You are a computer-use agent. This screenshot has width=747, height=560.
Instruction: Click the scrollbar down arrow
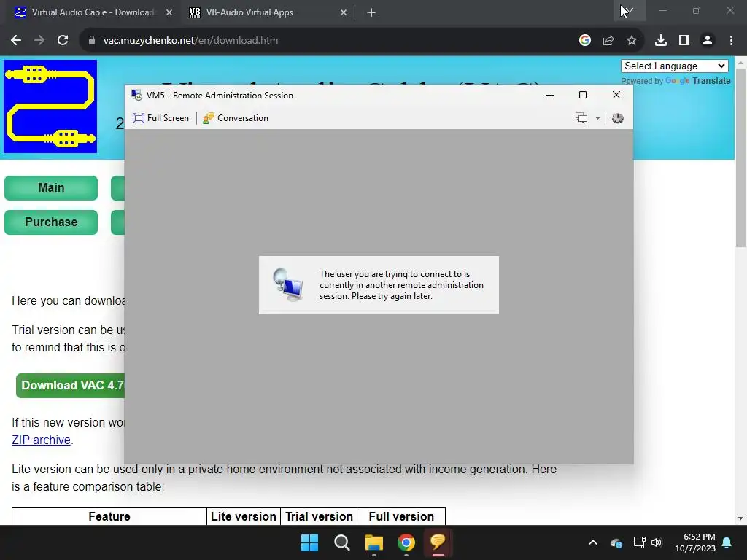740,518
